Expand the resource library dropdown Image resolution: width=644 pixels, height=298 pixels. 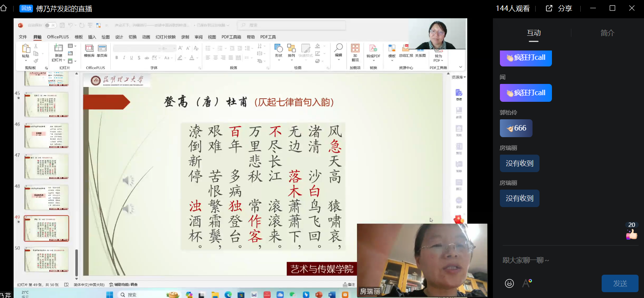pyautogui.click(x=458, y=77)
